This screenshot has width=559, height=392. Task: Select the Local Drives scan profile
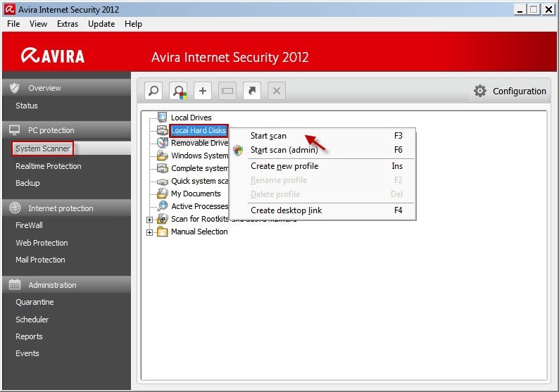191,118
